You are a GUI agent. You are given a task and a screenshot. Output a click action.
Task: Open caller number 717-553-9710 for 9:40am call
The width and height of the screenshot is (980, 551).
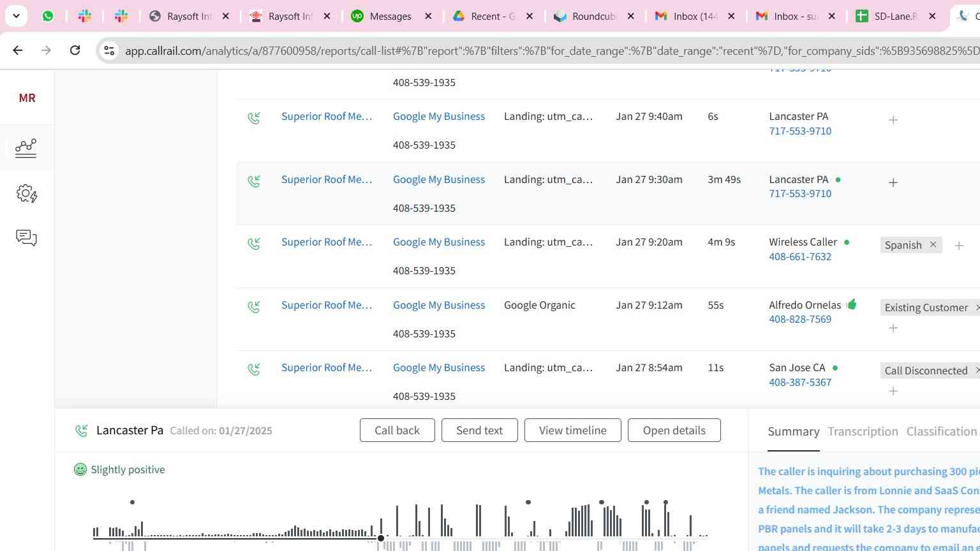click(x=800, y=131)
